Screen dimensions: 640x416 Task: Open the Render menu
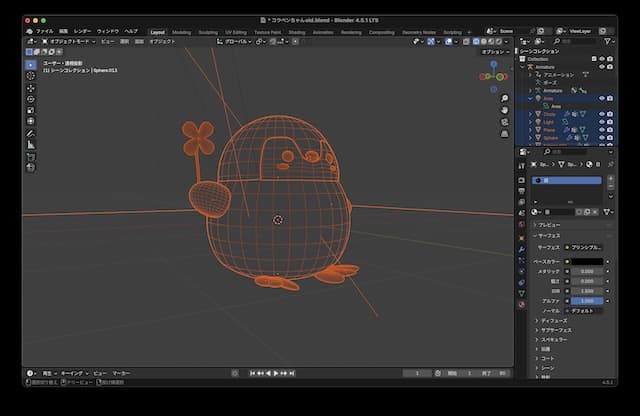(x=82, y=31)
